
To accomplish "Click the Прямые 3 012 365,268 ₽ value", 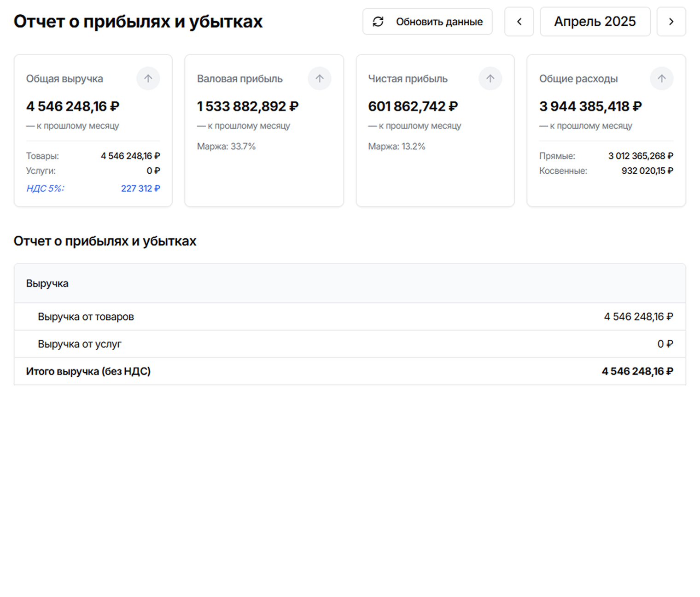I will click(641, 156).
